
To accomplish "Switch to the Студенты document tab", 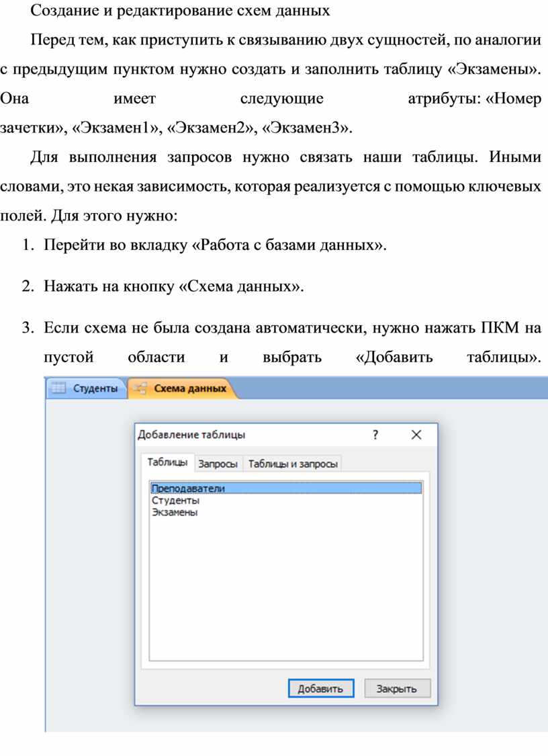I will 86,388.
